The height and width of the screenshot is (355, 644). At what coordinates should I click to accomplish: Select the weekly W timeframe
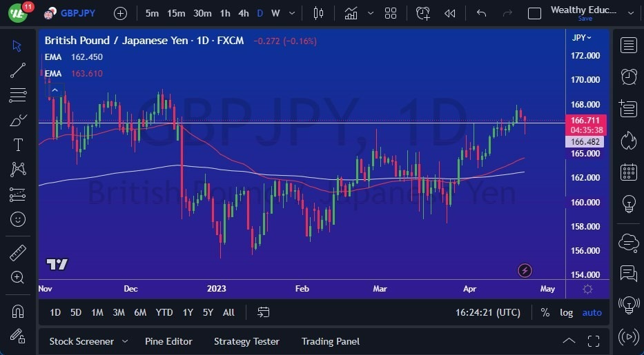pyautogui.click(x=275, y=14)
